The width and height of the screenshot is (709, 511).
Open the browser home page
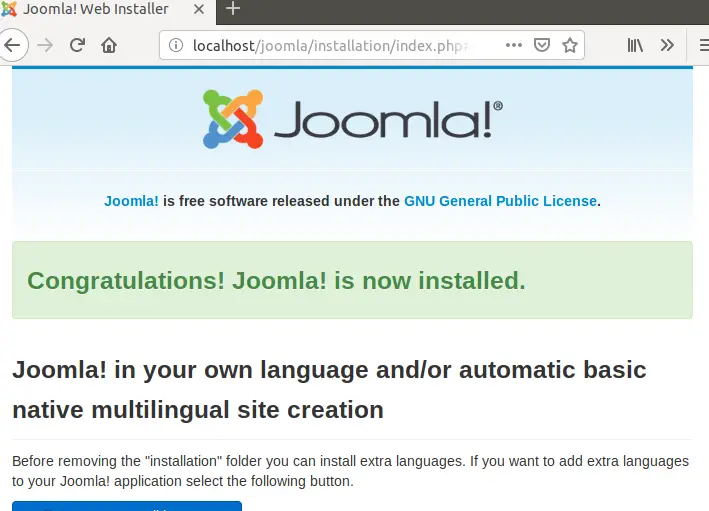(109, 45)
